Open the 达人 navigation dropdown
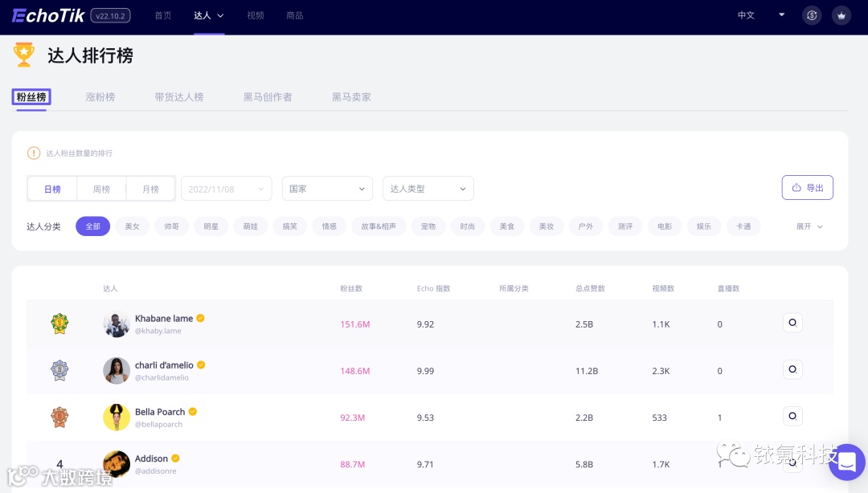 click(x=209, y=15)
